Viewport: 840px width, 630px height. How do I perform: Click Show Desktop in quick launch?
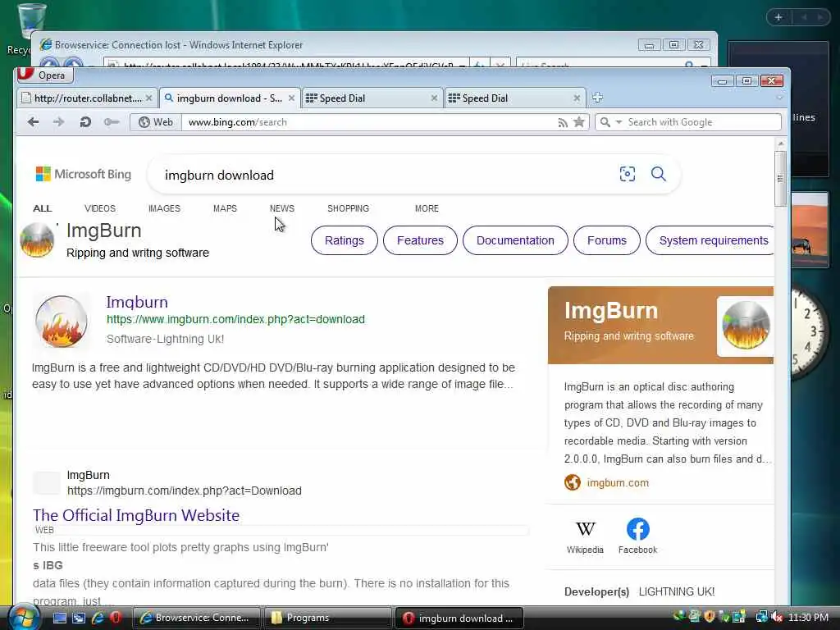pos(59,618)
